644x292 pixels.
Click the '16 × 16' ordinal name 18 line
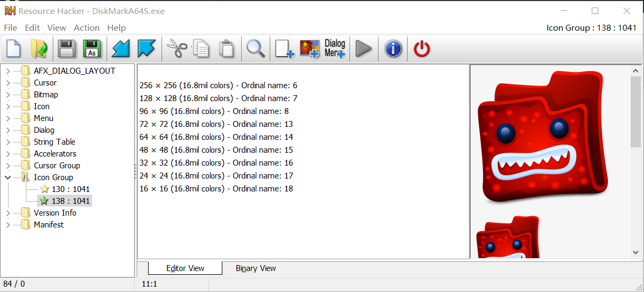tap(216, 189)
